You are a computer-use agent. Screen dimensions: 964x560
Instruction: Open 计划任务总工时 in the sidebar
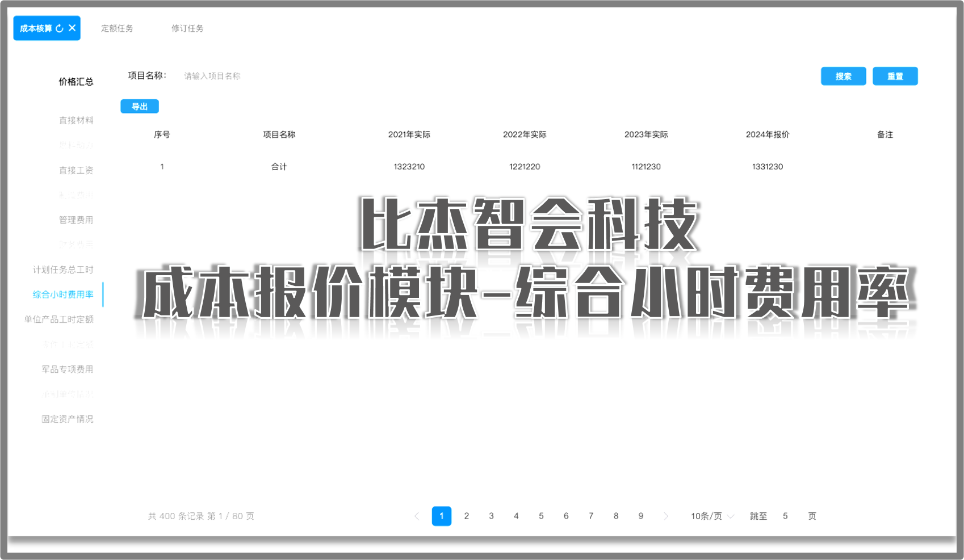click(63, 270)
